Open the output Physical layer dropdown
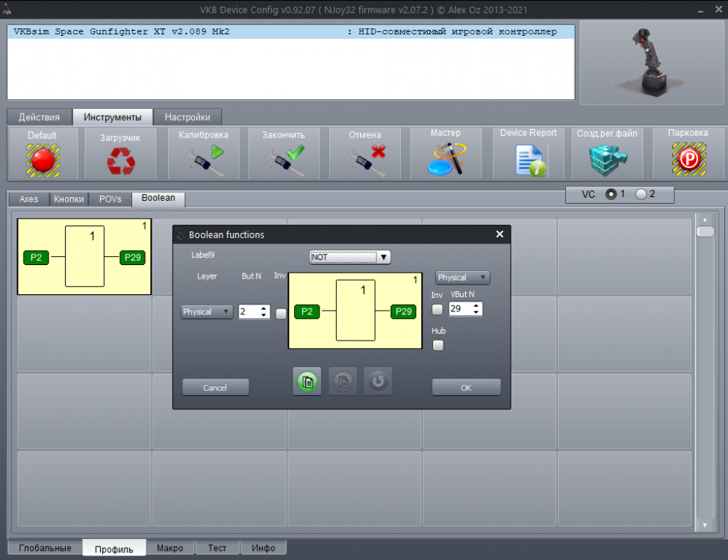 (x=462, y=277)
